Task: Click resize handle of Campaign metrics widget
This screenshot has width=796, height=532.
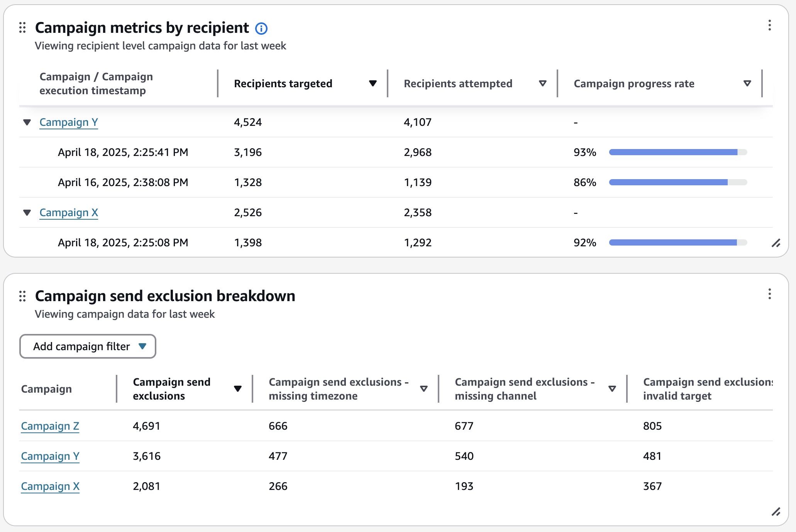Action: click(x=776, y=243)
